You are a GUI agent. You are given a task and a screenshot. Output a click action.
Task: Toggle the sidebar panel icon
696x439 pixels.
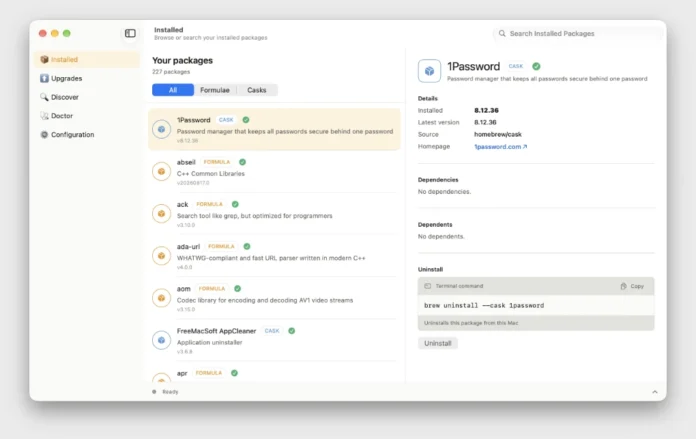[130, 33]
